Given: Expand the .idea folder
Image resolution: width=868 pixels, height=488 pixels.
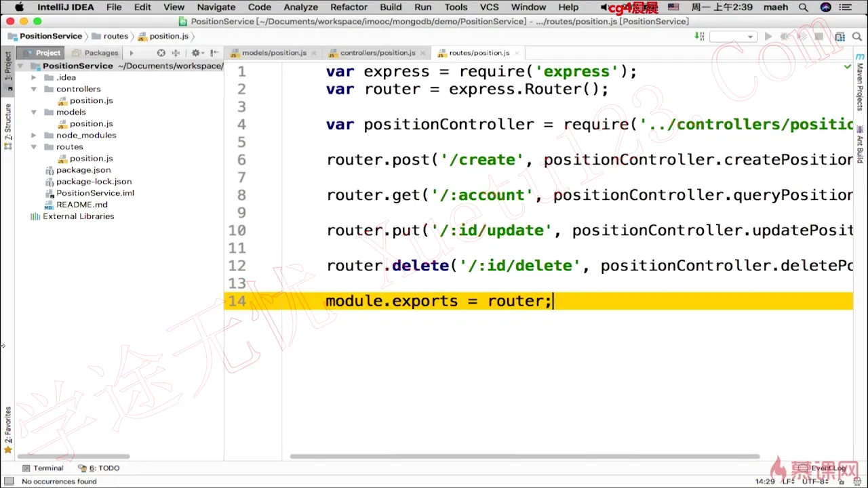Looking at the screenshot, I should tap(33, 77).
